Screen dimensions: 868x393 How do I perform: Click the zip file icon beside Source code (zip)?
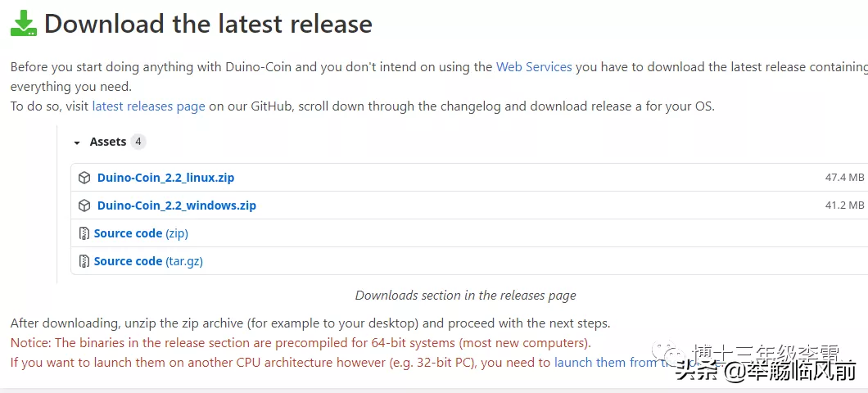(84, 233)
